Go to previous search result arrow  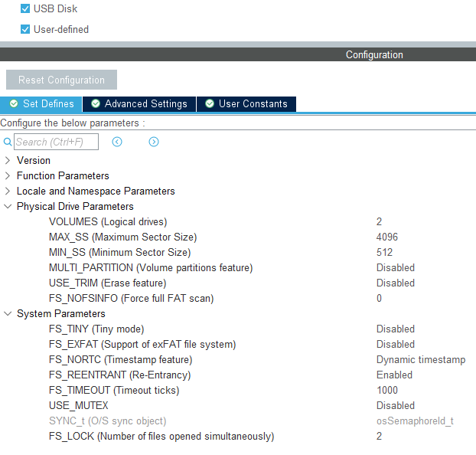(117, 142)
